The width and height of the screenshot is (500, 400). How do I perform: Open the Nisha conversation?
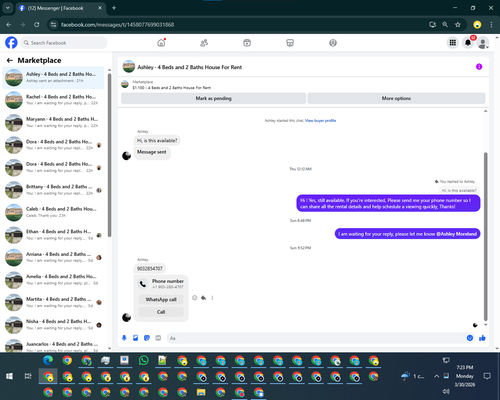53,325
